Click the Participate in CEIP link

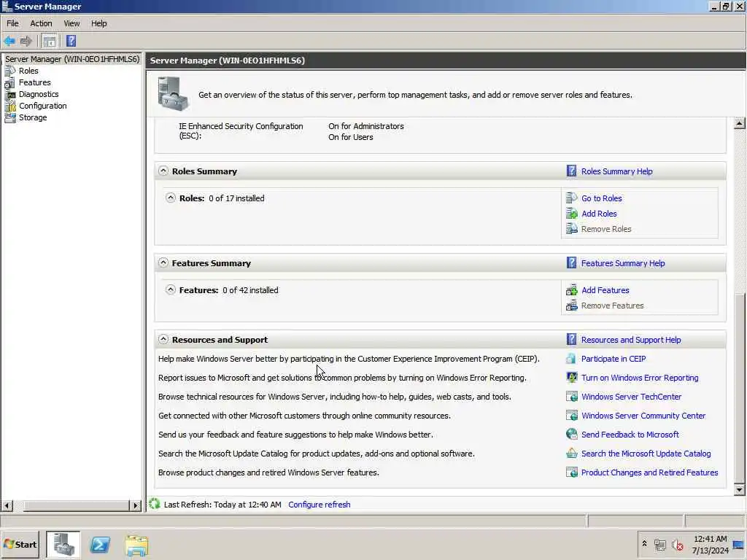click(614, 359)
